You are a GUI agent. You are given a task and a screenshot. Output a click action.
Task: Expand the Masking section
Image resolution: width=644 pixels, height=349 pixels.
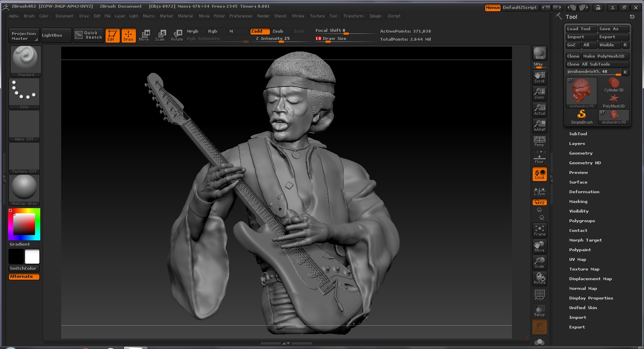coord(578,201)
